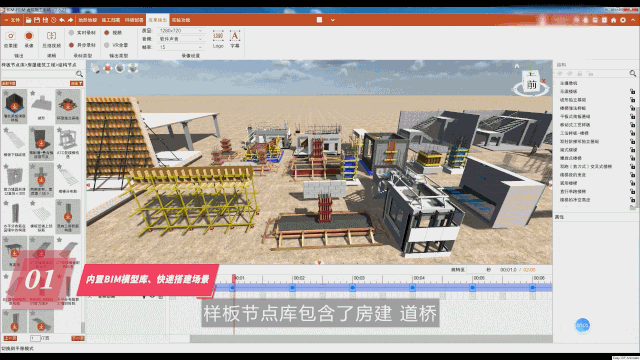Click the left orange button under the library search

pyautogui.click(x=9, y=83)
